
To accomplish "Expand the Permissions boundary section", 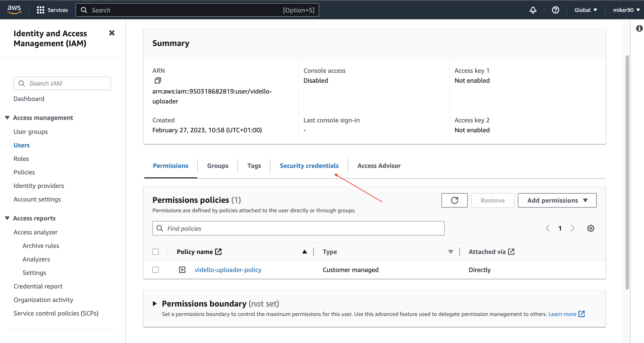I will [x=154, y=304].
